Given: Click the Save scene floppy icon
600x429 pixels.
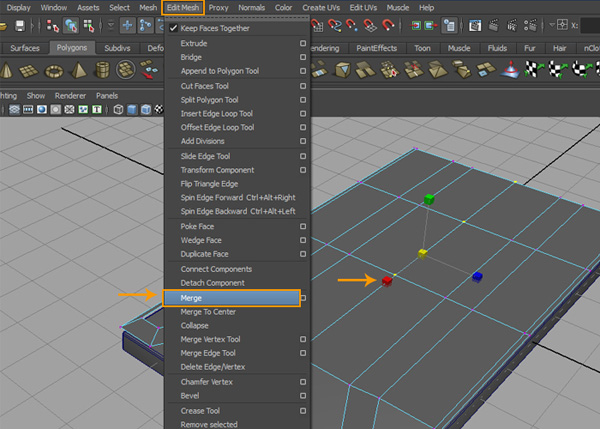Looking at the screenshot, I should (20, 26).
